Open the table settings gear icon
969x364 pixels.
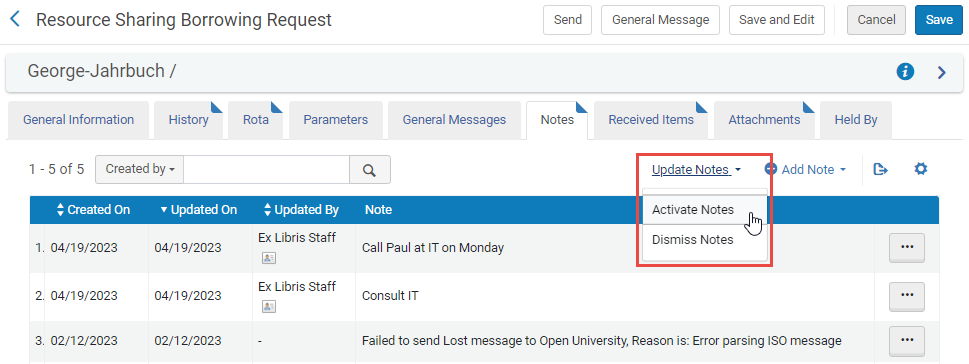point(921,169)
